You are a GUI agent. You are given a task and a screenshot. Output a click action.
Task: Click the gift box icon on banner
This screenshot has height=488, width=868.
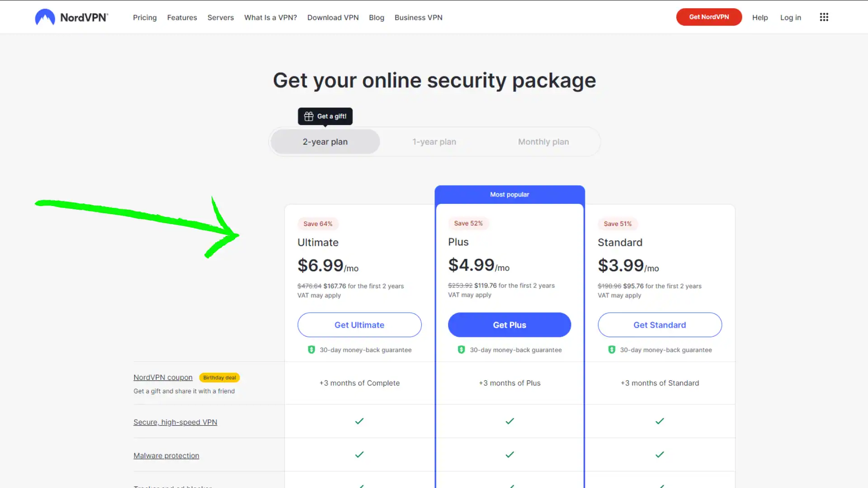pos(308,116)
